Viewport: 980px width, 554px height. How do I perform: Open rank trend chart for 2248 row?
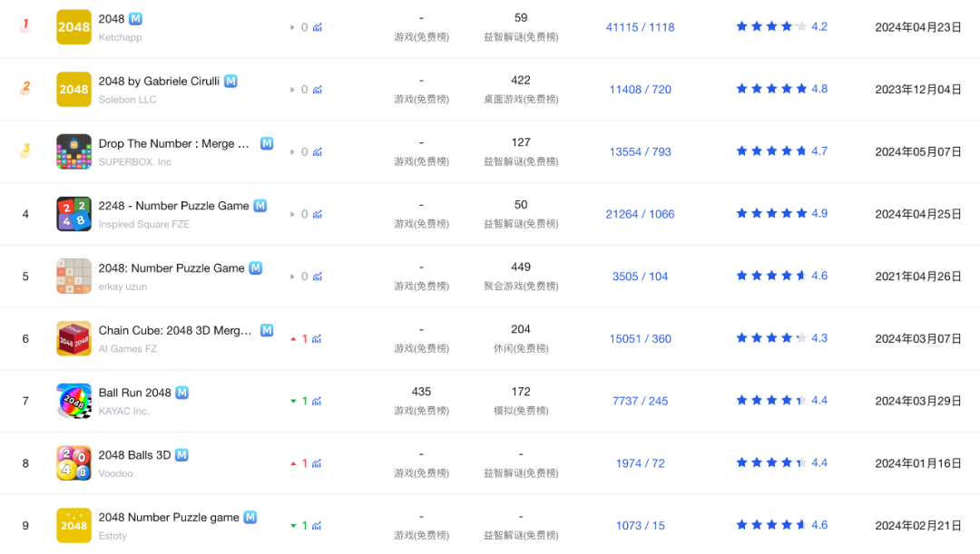click(x=318, y=214)
